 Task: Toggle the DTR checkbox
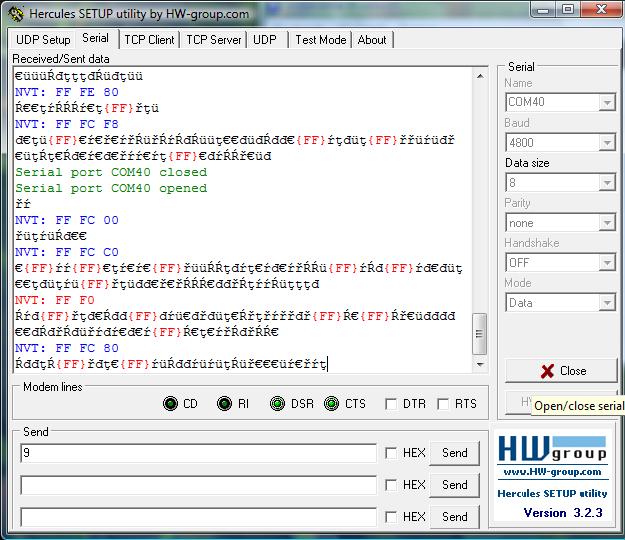(x=391, y=404)
